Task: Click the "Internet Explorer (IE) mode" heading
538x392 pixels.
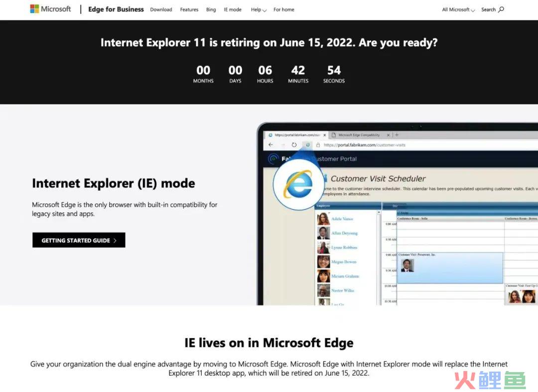Action: [114, 183]
